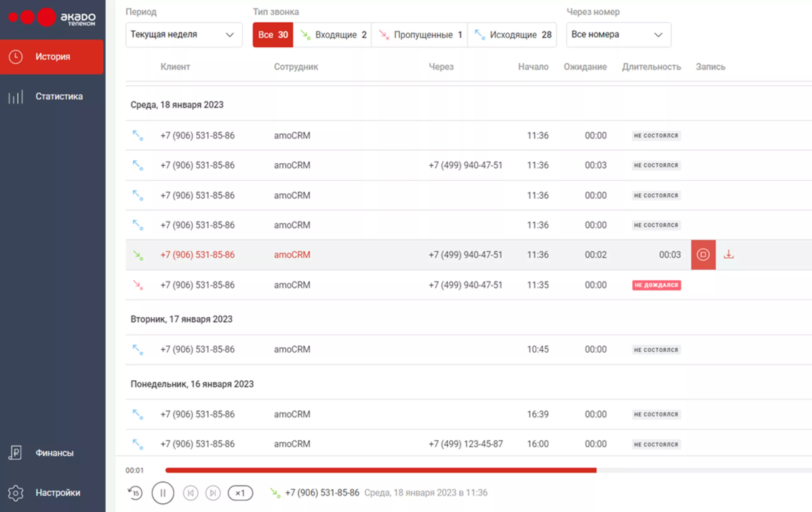Click the Сотрудник column header
The height and width of the screenshot is (512, 812).
click(296, 67)
